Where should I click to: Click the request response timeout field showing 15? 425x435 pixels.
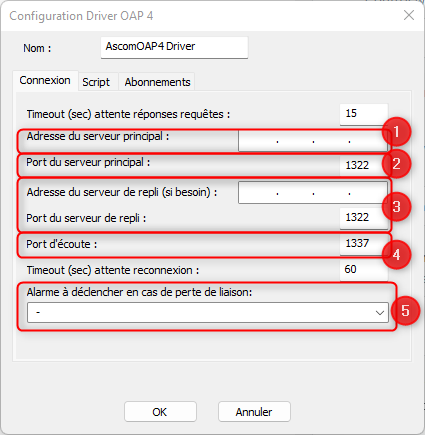tap(364, 114)
